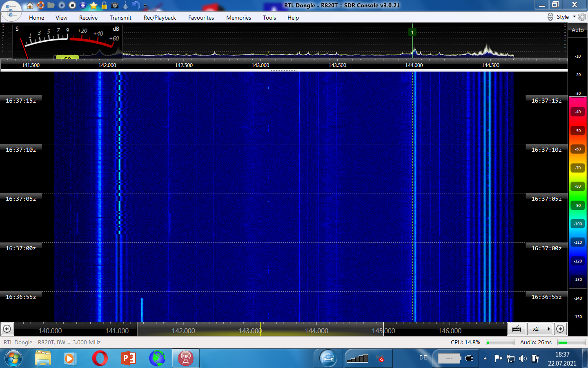Click the S-meter signal gauge
Image resolution: width=588 pixels, height=368 pixels.
pyautogui.click(x=67, y=41)
